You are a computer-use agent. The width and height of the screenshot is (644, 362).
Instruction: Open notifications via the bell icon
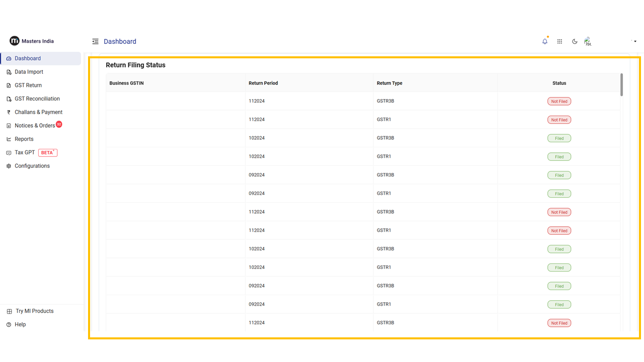545,42
